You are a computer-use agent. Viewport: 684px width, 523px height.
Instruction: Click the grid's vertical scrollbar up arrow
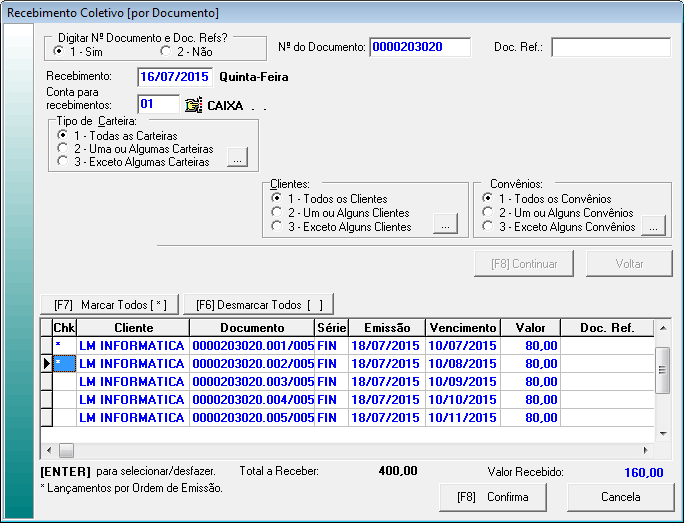(x=662, y=327)
